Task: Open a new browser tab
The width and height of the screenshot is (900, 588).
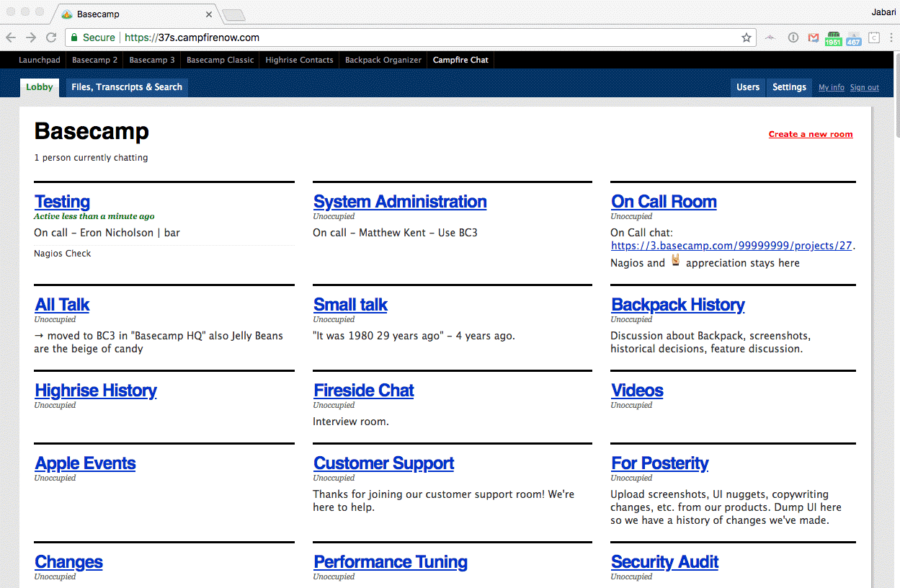Action: [x=233, y=15]
